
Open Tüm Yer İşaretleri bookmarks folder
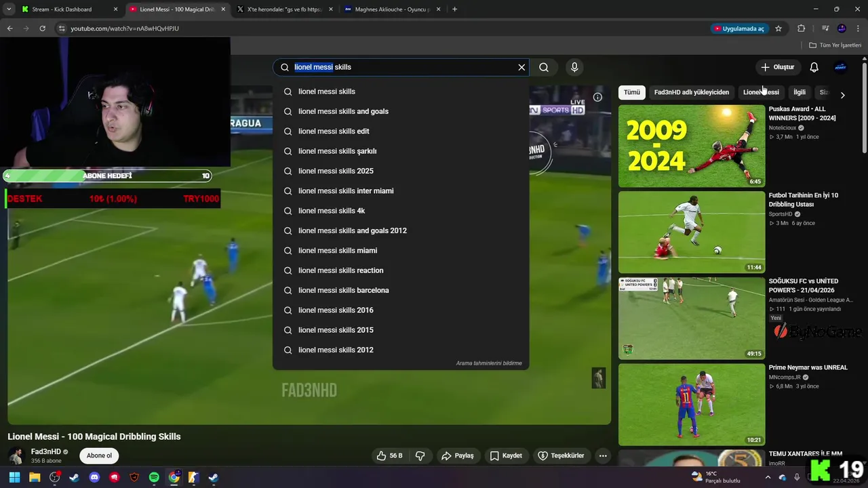835,45
